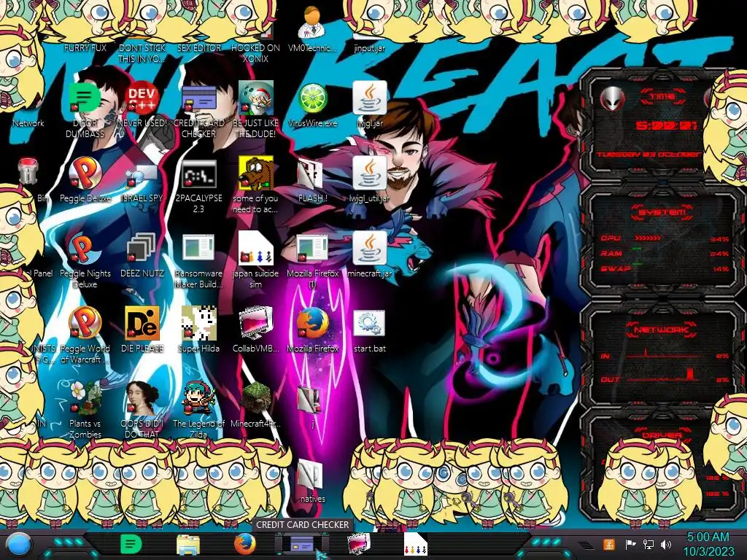The height and width of the screenshot is (560, 747).
Task: Open the Java tray icon
Action: click(608, 544)
